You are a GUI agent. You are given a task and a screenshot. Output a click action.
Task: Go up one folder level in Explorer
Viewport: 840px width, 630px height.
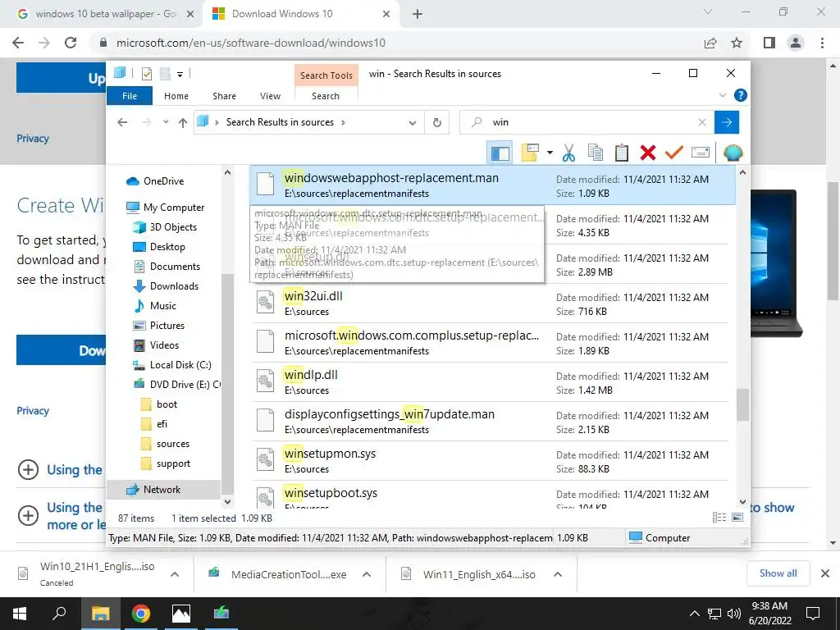coord(183,123)
